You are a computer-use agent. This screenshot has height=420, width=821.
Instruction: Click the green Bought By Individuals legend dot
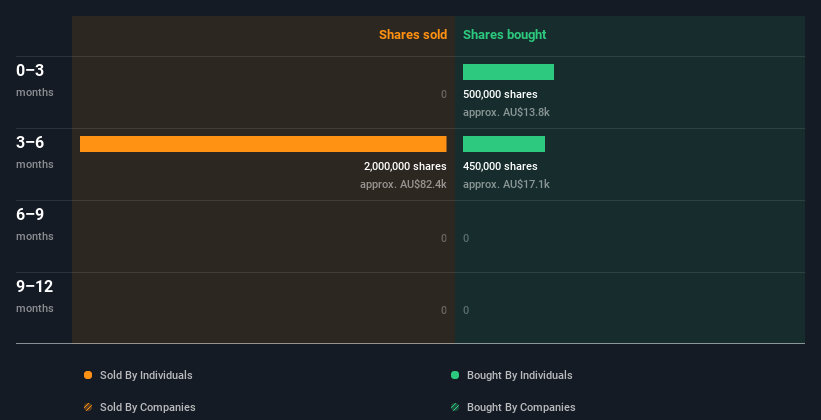pyautogui.click(x=455, y=375)
